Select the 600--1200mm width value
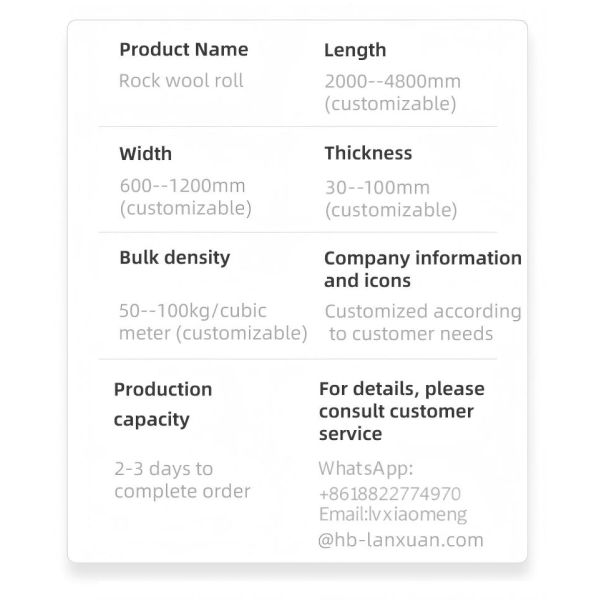600x600 pixels. [x=182, y=186]
